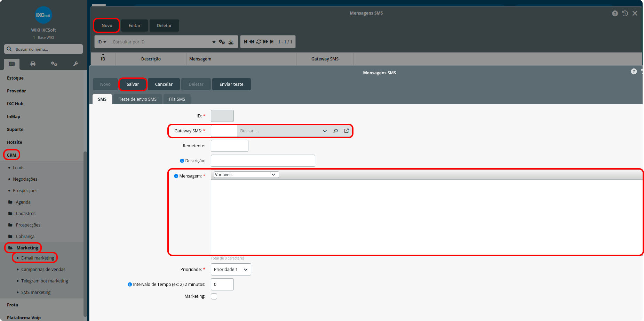Open Gateway SMS record in external link icon
Viewport: 644px width, 321px height.
(347, 131)
